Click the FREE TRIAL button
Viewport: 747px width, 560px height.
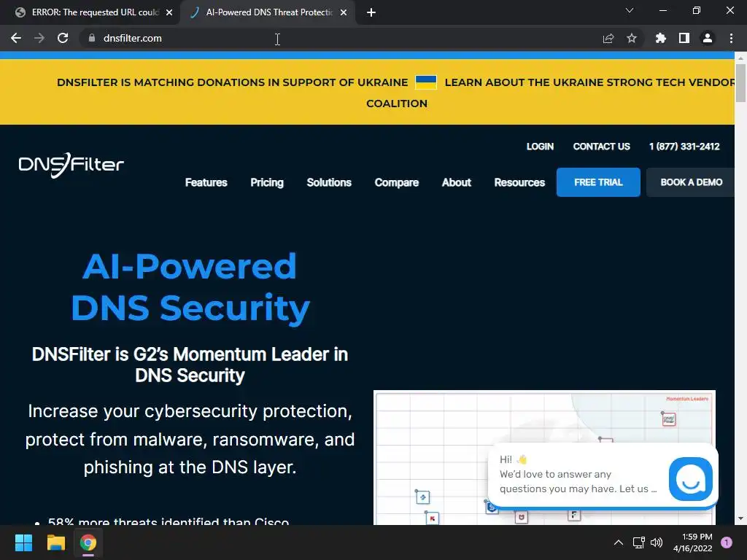pyautogui.click(x=598, y=182)
